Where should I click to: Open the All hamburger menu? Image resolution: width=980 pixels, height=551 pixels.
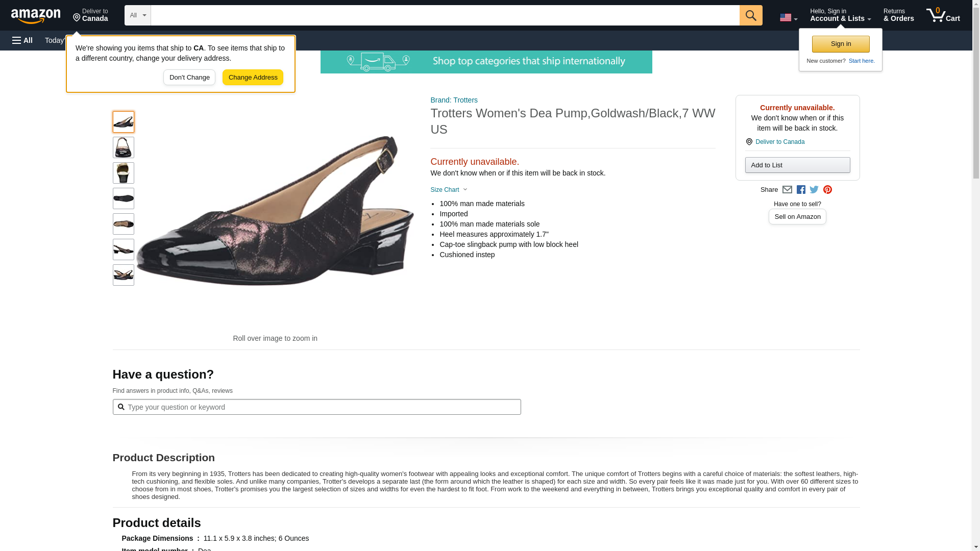pyautogui.click(x=22, y=40)
